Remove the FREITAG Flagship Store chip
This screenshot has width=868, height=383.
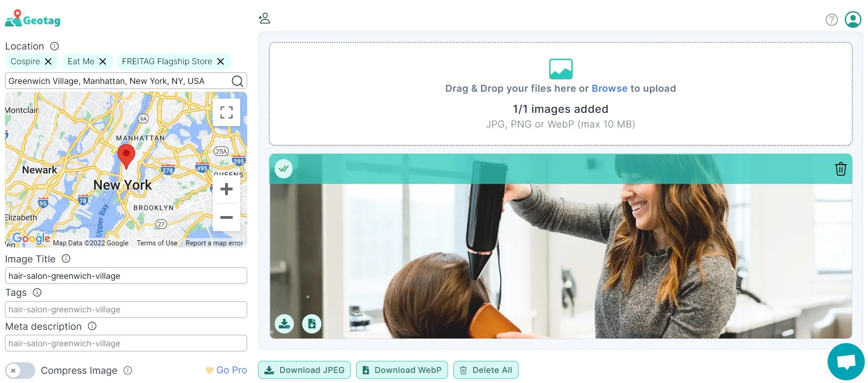click(x=221, y=61)
